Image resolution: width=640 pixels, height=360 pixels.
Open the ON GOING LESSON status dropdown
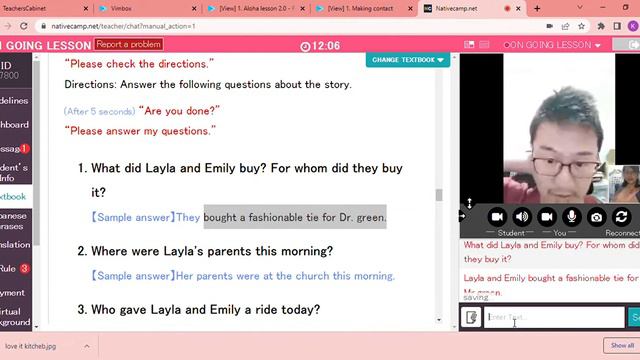552,45
